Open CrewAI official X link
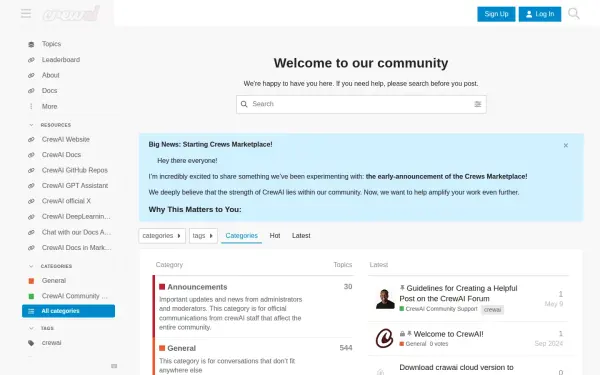 [68, 201]
